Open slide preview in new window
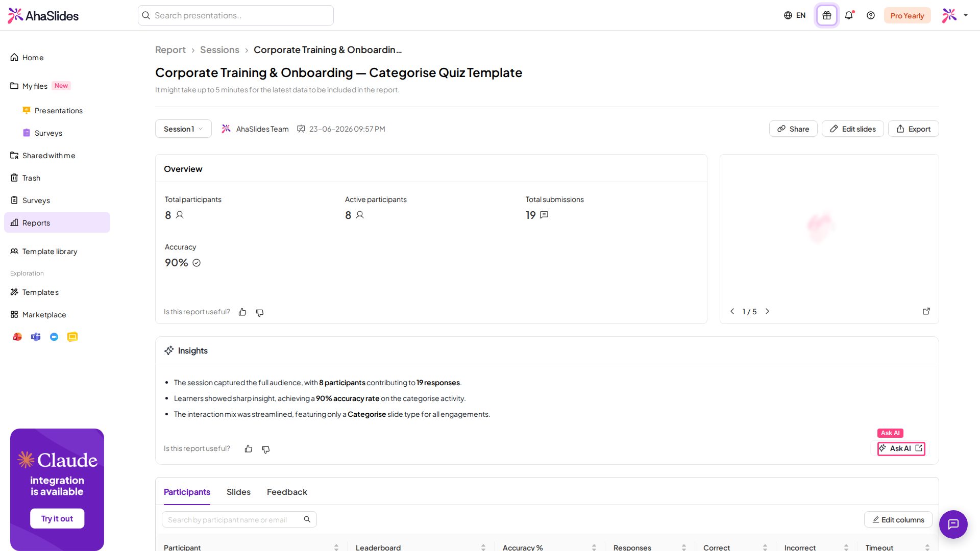The height and width of the screenshot is (551, 980). click(926, 311)
